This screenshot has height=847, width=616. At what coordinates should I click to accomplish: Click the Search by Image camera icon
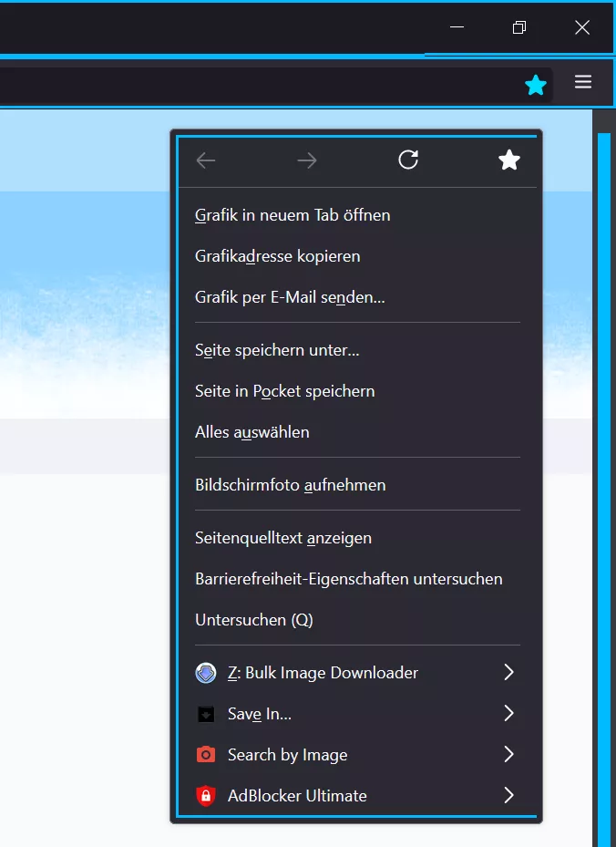206,754
